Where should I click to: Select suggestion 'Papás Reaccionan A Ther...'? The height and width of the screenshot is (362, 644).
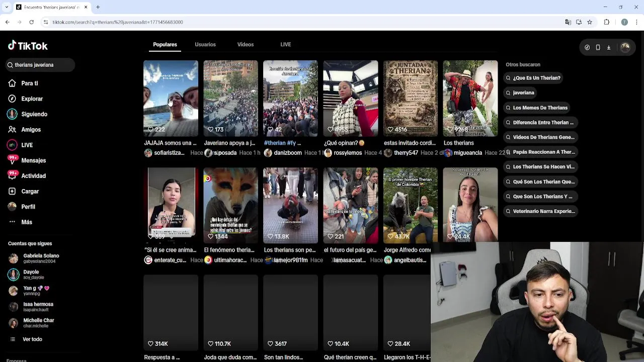coord(540,152)
